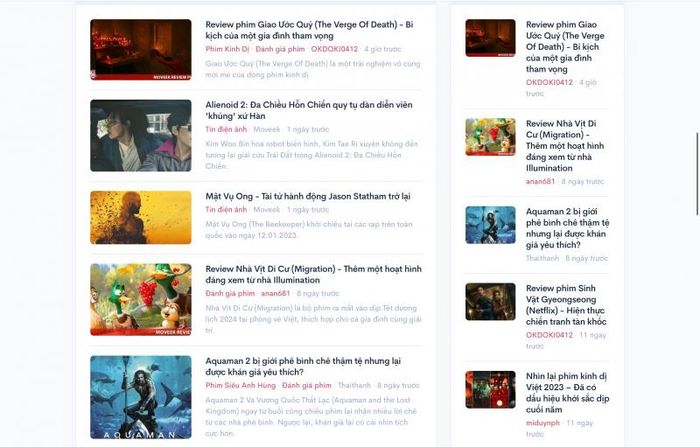
Task: Open the Alienoid 2: Đa Chiều Hỗn Chiến headline
Action: [x=308, y=110]
